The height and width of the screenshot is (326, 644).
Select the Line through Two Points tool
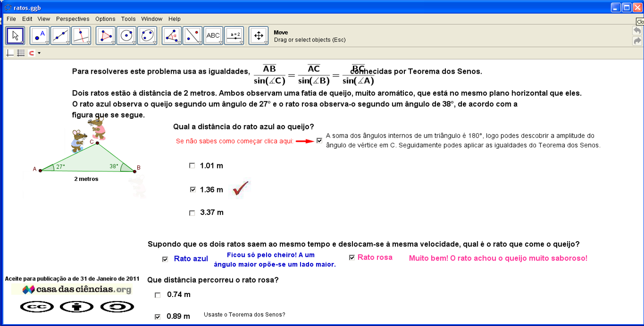click(x=60, y=36)
